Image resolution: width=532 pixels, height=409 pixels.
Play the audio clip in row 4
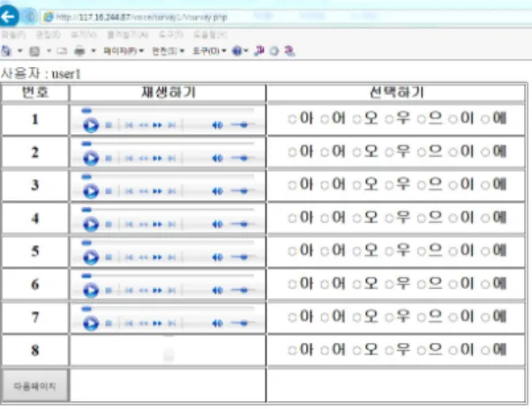[91, 224]
